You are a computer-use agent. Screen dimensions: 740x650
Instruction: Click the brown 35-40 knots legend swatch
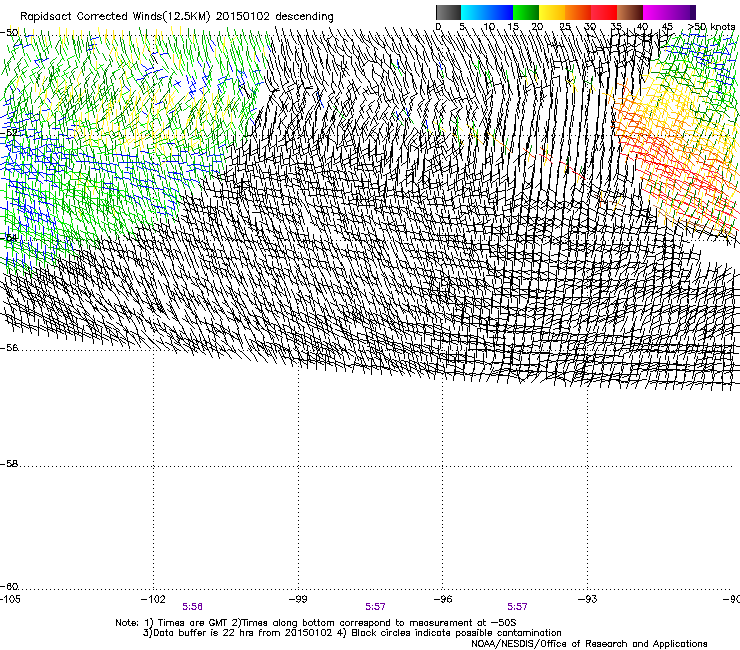pyautogui.click(x=630, y=12)
